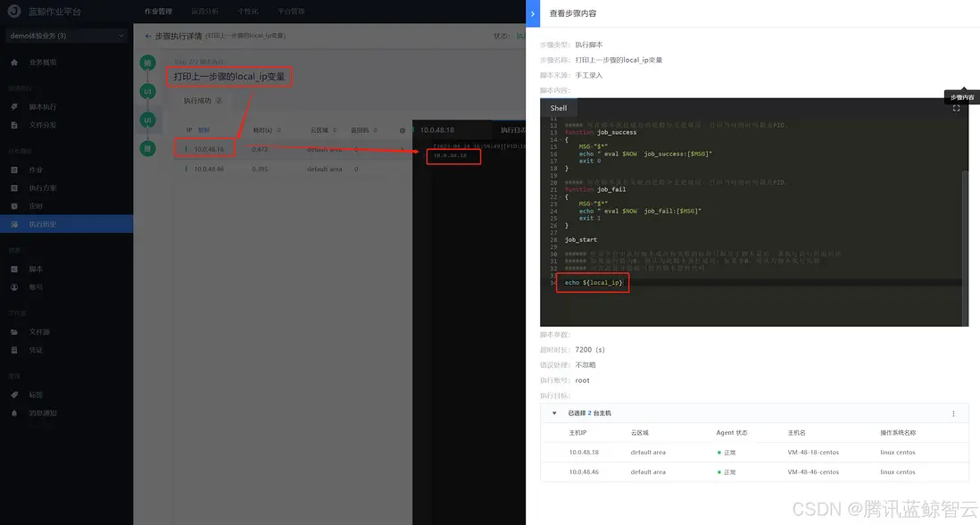Click the 手工录入 script source value
980x525 pixels.
pyautogui.click(x=589, y=76)
